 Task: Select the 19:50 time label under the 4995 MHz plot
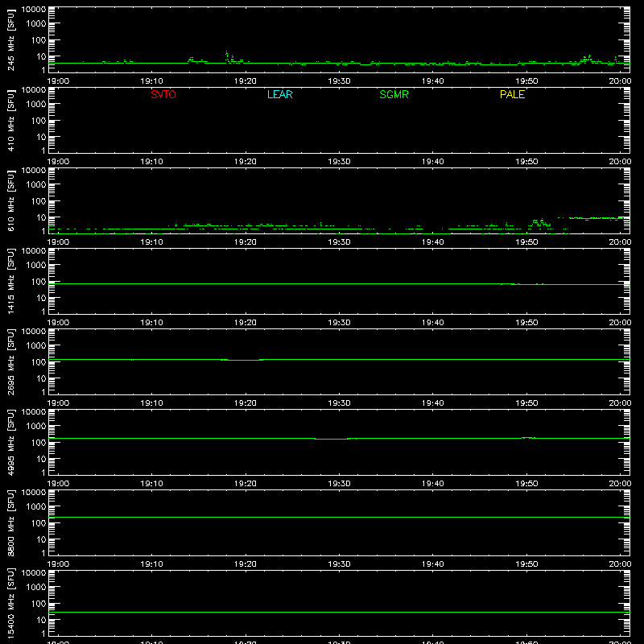pos(526,484)
